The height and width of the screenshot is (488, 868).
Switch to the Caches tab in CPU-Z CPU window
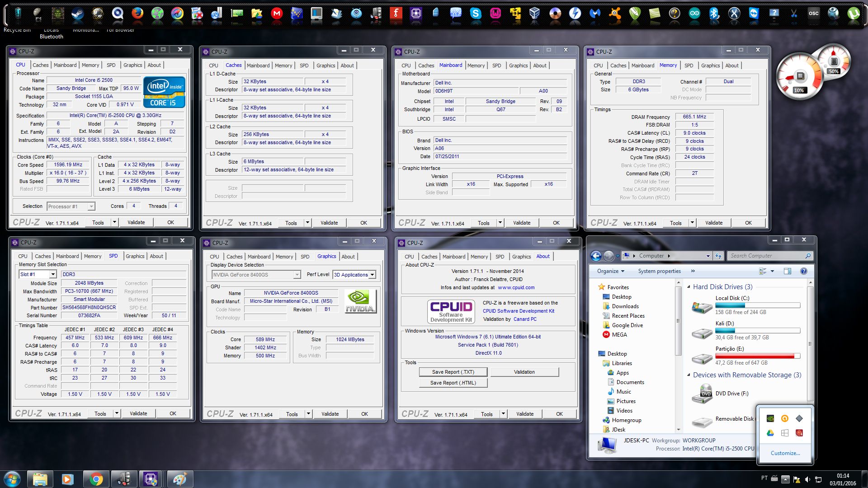point(40,65)
